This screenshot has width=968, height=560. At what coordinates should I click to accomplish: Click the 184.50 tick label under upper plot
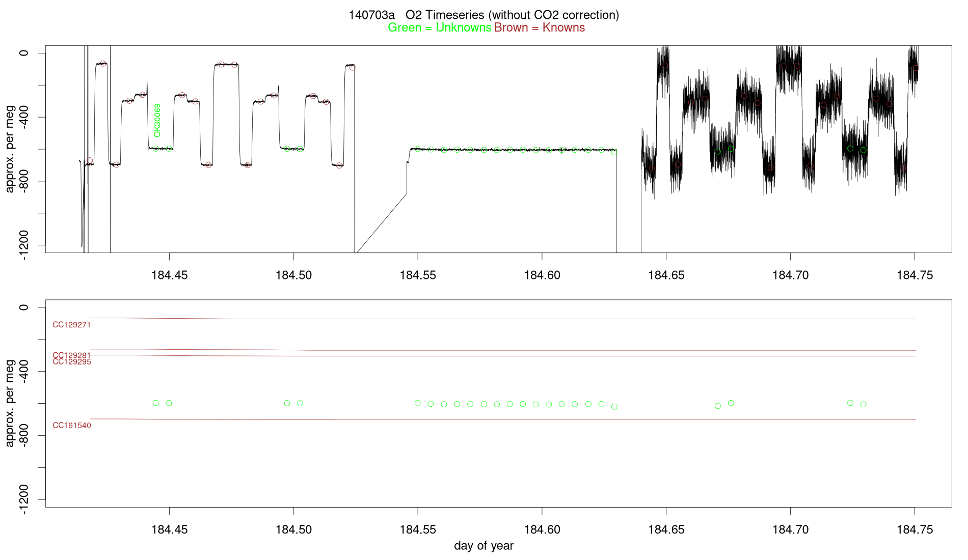tap(293, 275)
